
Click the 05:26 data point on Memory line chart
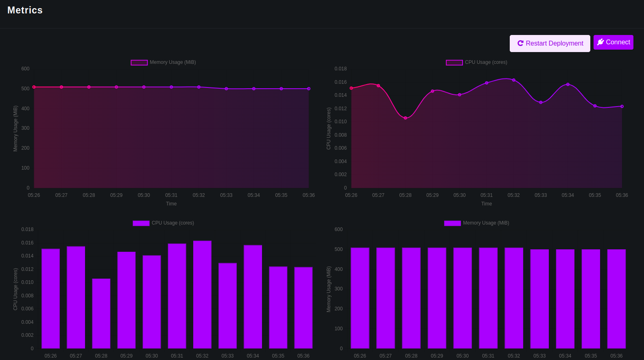pos(34,87)
